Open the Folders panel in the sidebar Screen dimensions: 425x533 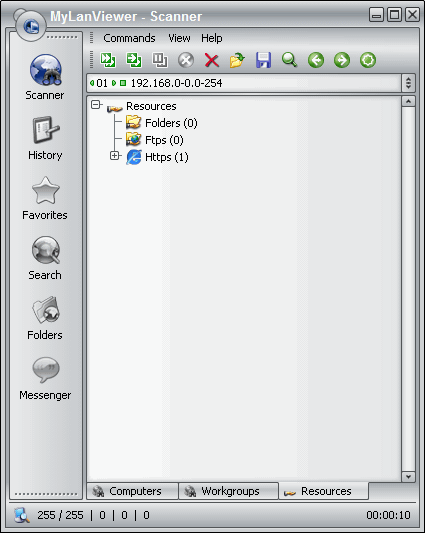coord(45,318)
